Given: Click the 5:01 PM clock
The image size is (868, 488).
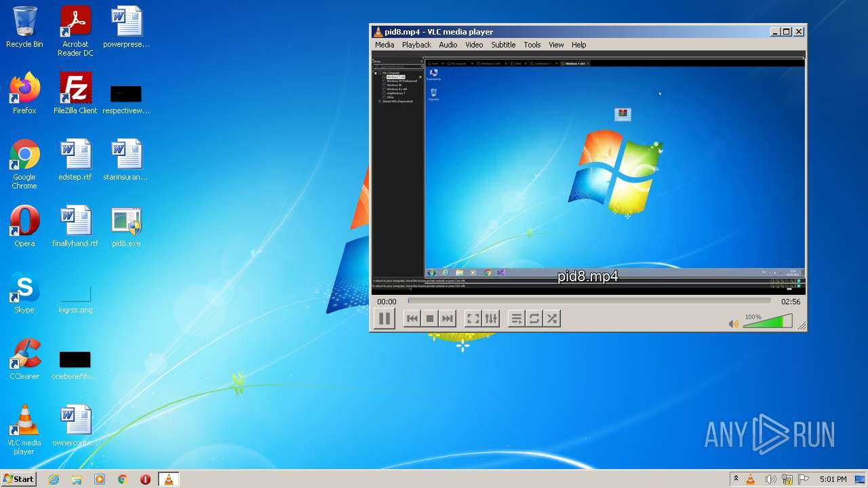Looking at the screenshot, I should tap(833, 479).
